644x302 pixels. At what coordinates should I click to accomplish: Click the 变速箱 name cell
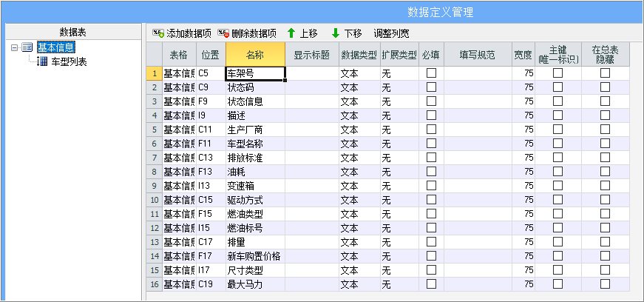click(256, 186)
